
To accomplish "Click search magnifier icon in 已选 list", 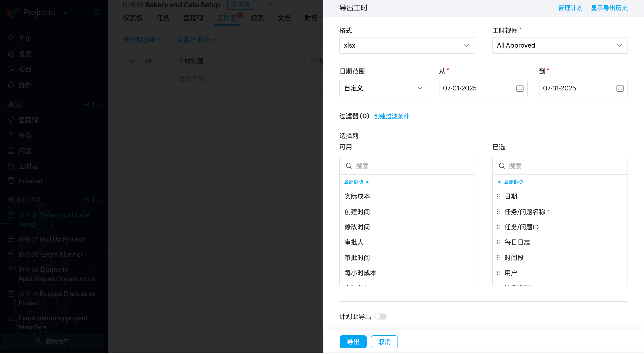I will tap(502, 166).
